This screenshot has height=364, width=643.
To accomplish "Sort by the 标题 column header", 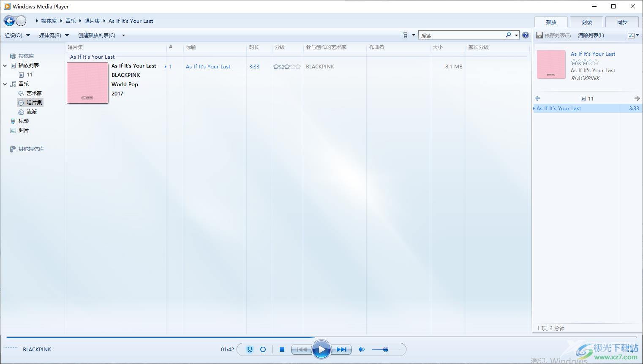I will tap(215, 47).
